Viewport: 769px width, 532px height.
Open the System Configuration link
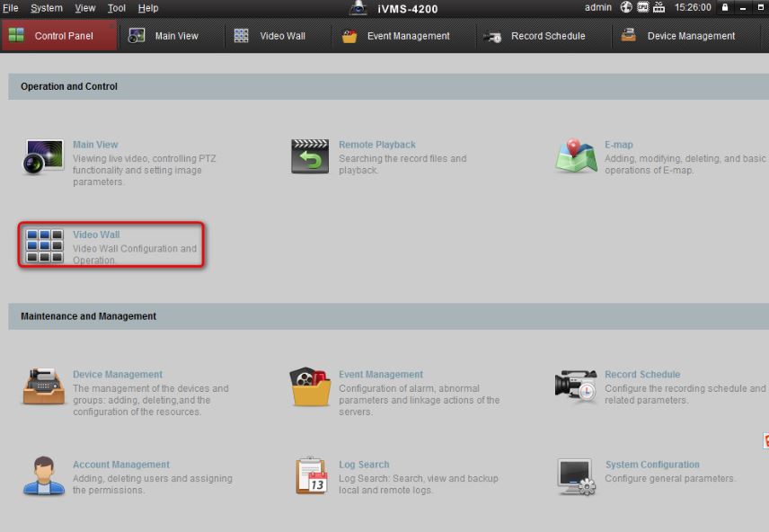(x=652, y=465)
